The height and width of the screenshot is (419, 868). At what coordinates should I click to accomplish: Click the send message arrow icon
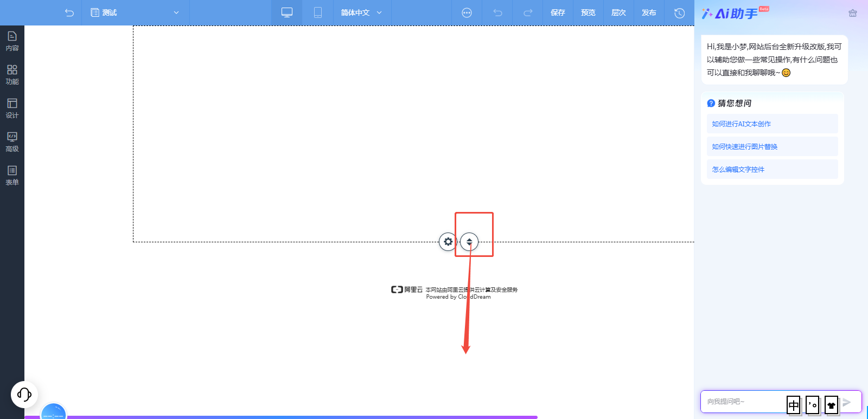pos(847,402)
